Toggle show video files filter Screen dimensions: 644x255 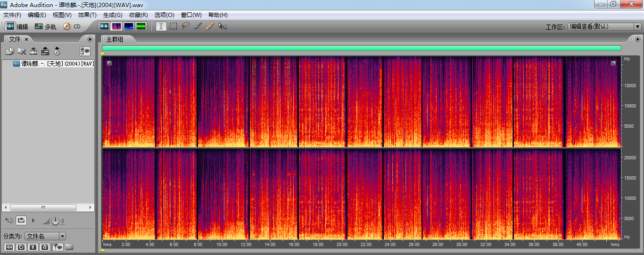[33, 247]
